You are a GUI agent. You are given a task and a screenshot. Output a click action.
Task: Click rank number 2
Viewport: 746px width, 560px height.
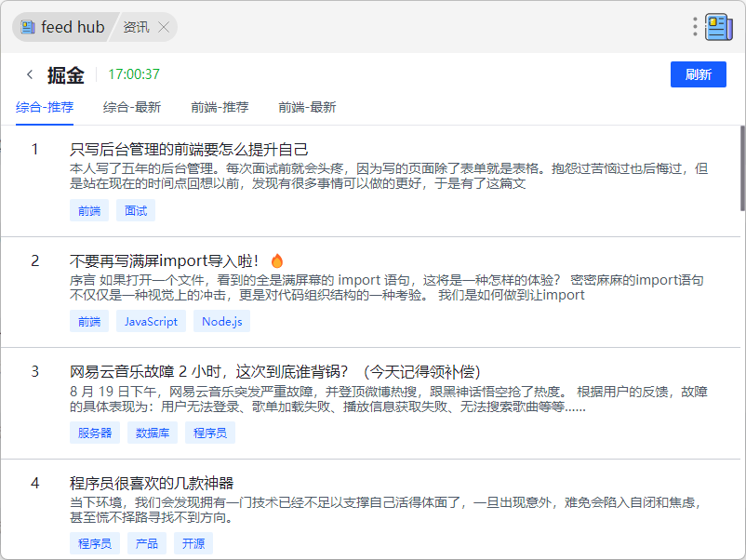34,260
